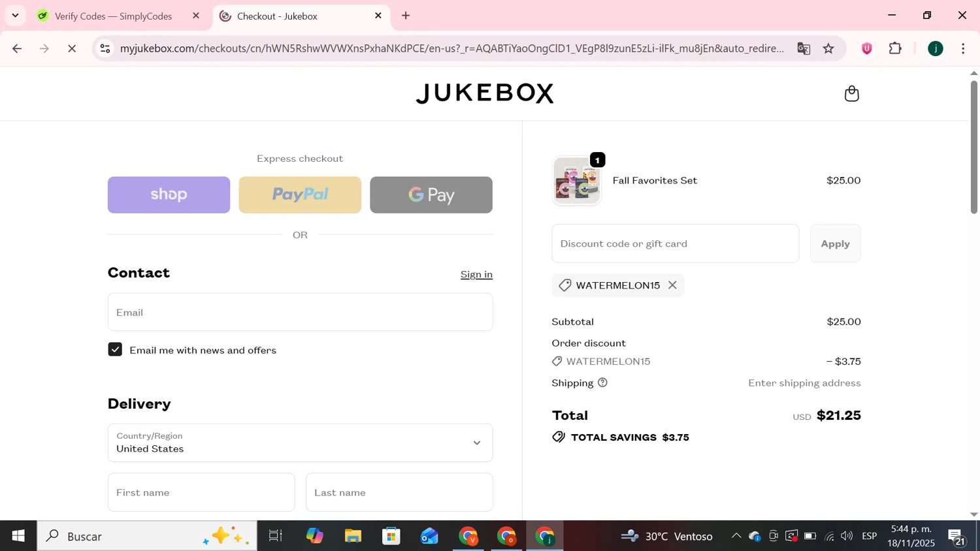Focus the Last name field

coord(399,492)
